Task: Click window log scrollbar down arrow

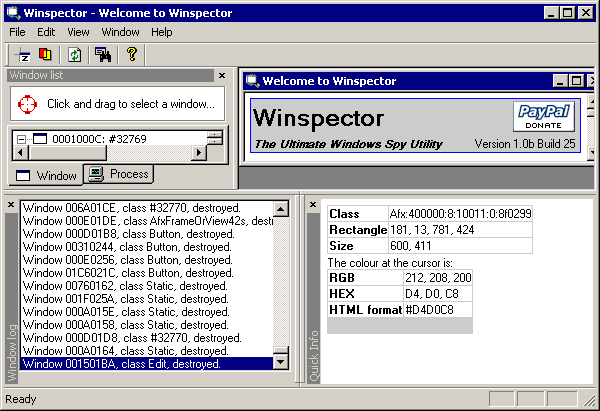Action: click(x=281, y=362)
